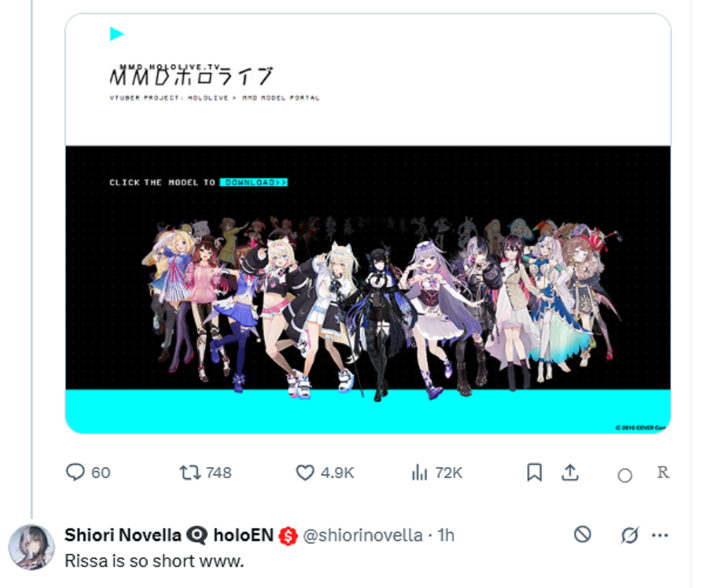701x588 pixels.
Task: Repost the tweet with 748 reposts
Action: (x=190, y=472)
